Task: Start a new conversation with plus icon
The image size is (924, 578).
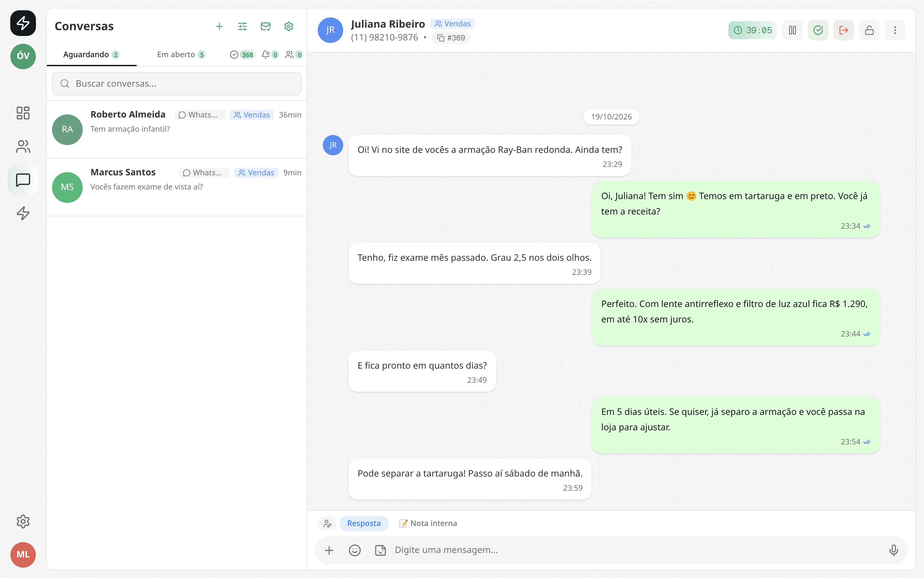Action: 219,26
